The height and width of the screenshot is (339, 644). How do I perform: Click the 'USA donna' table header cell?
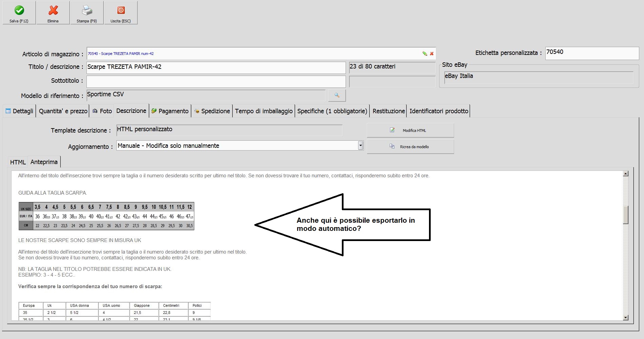pyautogui.click(x=82, y=305)
